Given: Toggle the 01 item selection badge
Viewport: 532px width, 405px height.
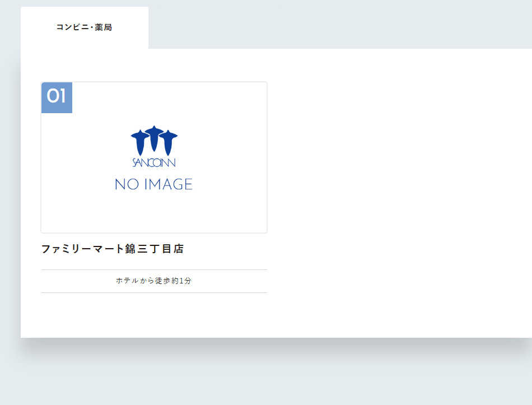Looking at the screenshot, I should (57, 97).
